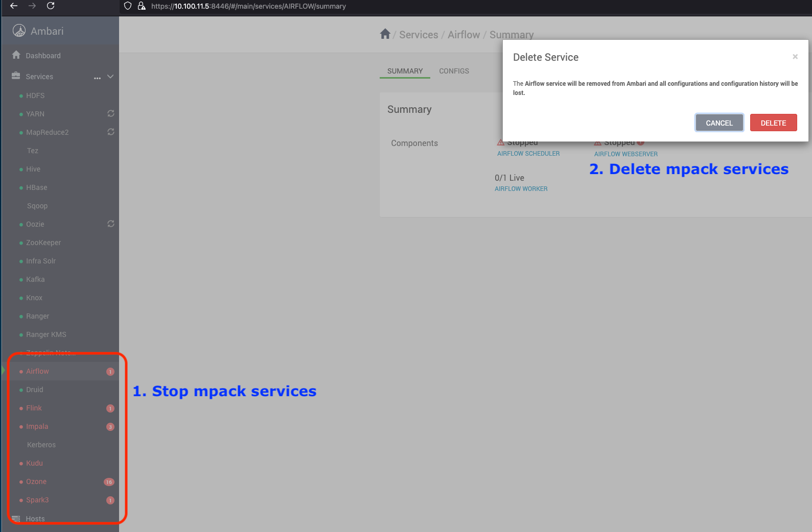Select the Airflow service in sidebar
The height and width of the screenshot is (532, 812).
[x=38, y=371]
